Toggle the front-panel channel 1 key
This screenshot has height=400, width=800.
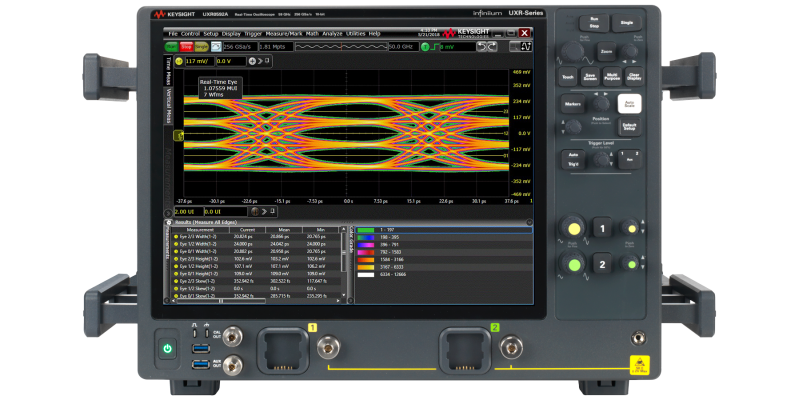[x=602, y=228]
